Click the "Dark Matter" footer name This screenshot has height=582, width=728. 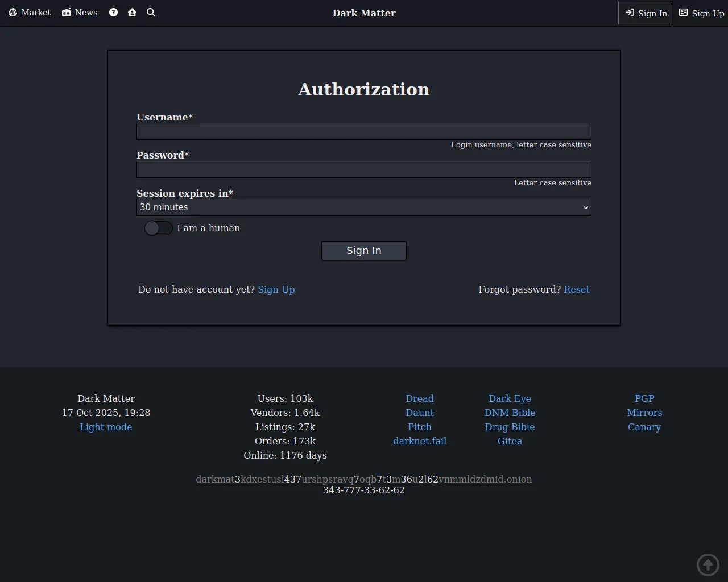click(x=106, y=398)
